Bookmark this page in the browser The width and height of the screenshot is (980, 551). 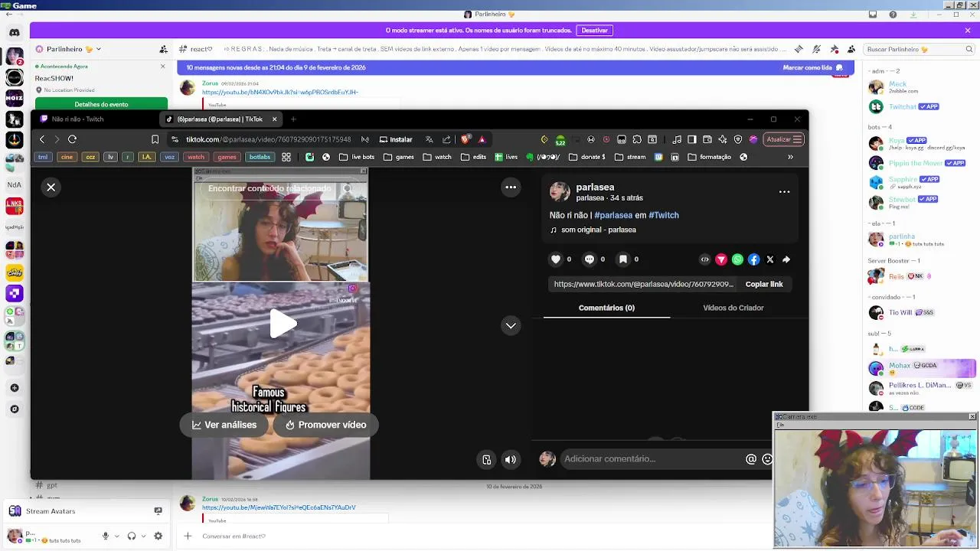(x=155, y=139)
